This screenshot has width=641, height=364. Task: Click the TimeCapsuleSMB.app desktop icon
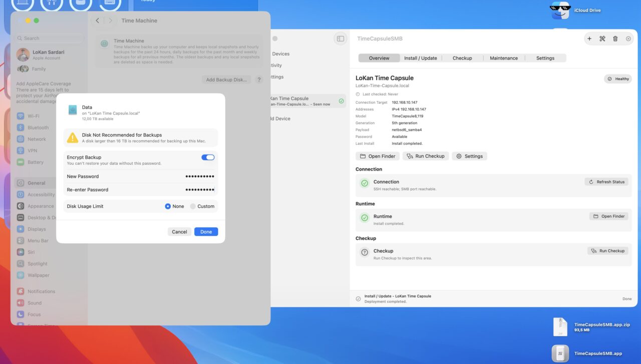tap(560, 353)
